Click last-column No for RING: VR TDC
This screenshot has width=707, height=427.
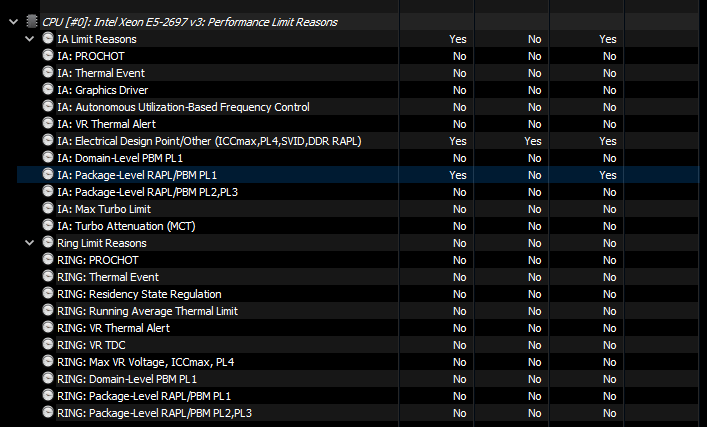(610, 345)
